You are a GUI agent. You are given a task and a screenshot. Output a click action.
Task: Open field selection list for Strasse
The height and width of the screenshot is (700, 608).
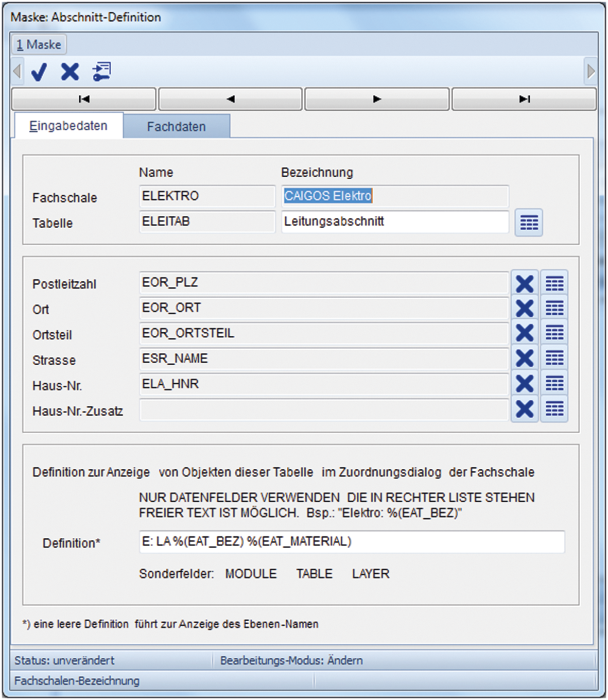coord(554,358)
